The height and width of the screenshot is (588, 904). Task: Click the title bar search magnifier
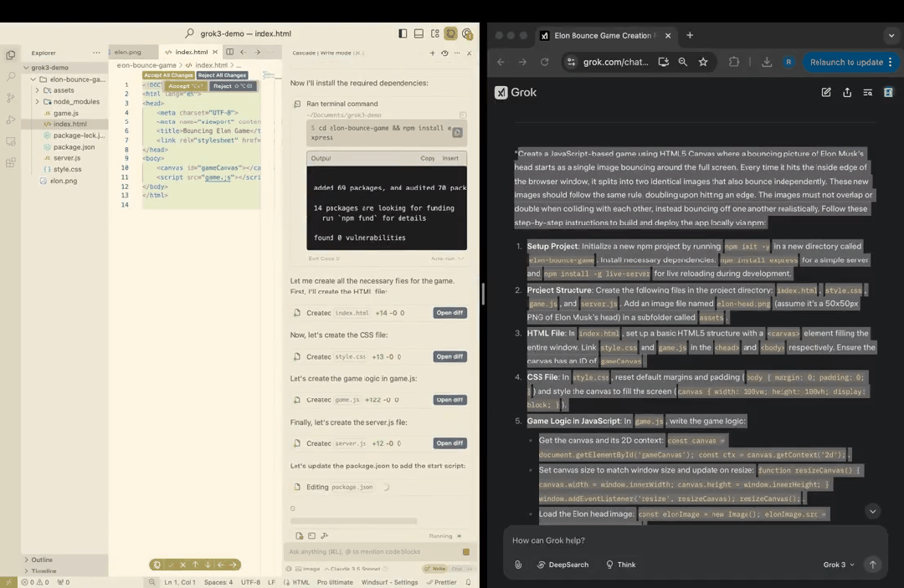coord(189,33)
